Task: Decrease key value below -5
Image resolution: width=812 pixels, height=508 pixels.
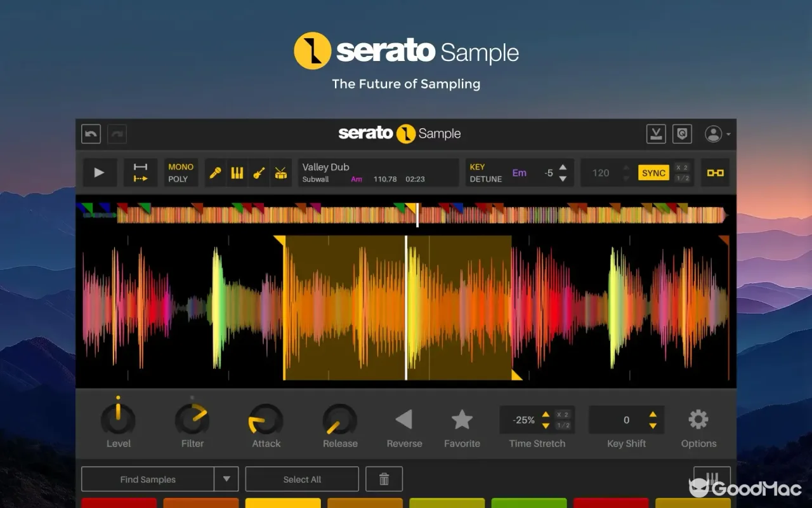Action: point(563,179)
